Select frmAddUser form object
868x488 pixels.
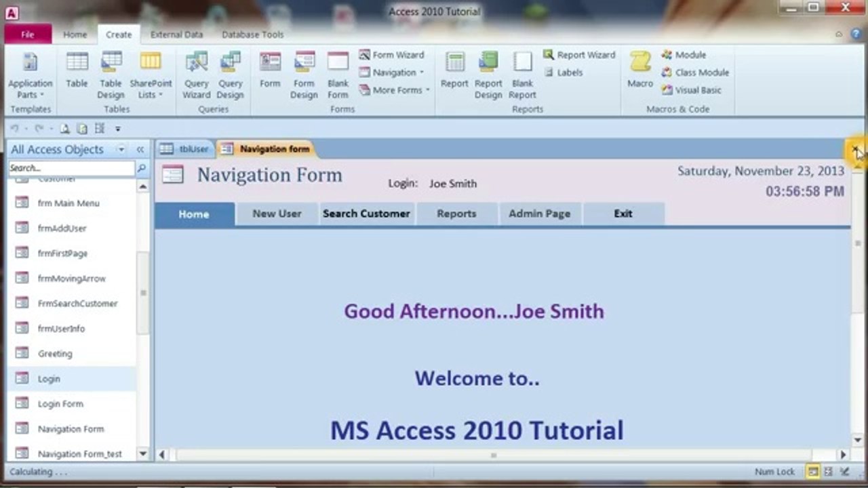coord(72,228)
